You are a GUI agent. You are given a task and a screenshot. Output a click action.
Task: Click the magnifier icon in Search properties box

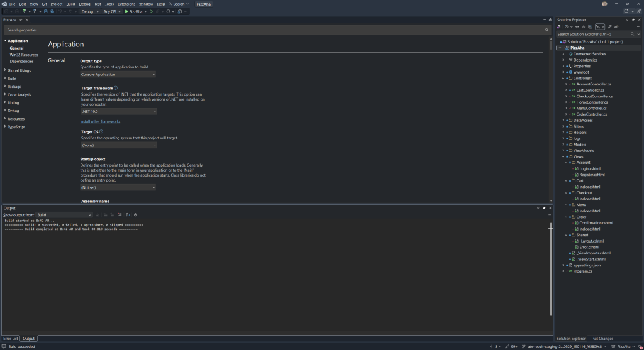(x=547, y=30)
